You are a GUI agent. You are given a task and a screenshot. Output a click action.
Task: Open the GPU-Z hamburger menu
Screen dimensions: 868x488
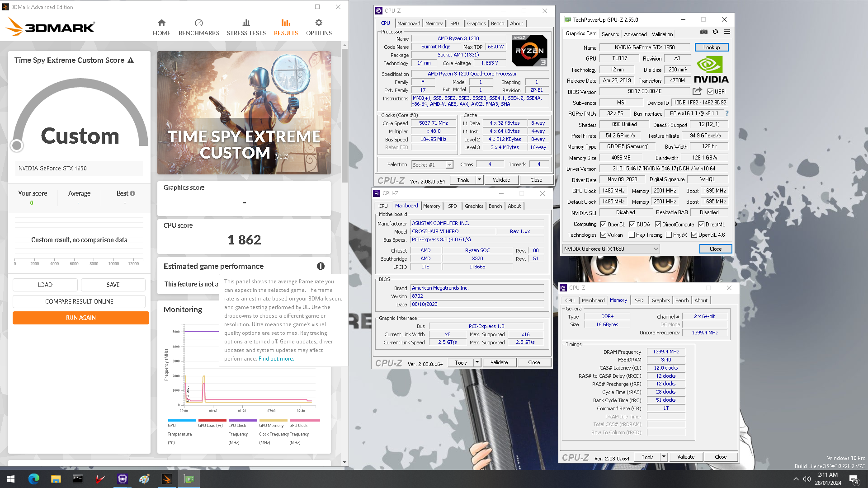(x=727, y=32)
